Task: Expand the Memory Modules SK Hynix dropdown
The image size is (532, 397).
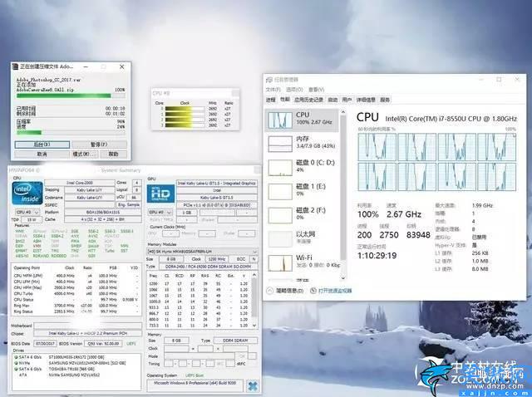Action: [x=203, y=252]
